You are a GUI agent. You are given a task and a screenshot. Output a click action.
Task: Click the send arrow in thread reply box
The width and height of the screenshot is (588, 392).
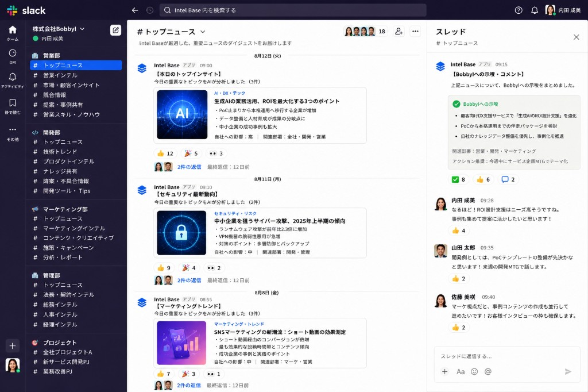[568, 371]
